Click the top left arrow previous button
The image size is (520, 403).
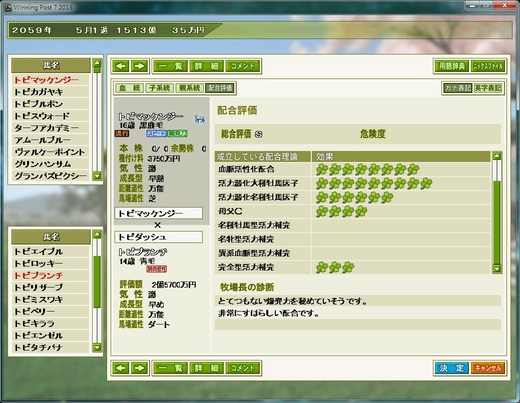[121, 66]
